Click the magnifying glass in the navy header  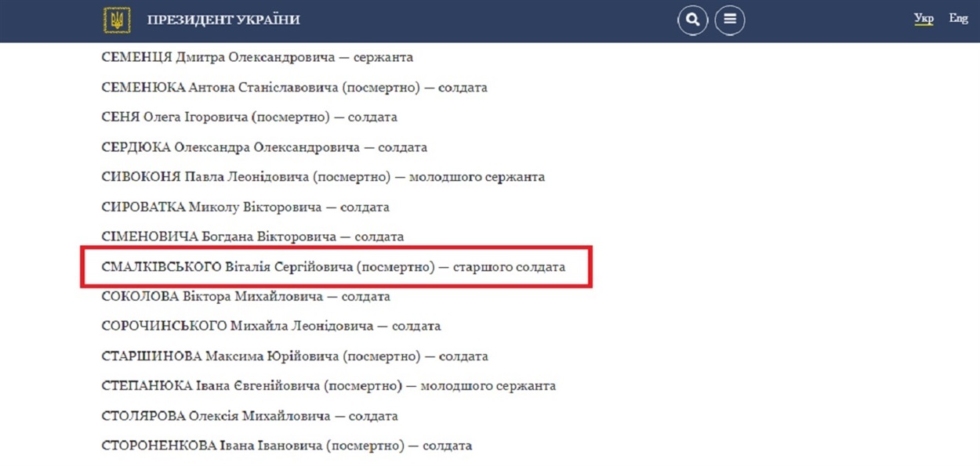pyautogui.click(x=692, y=20)
